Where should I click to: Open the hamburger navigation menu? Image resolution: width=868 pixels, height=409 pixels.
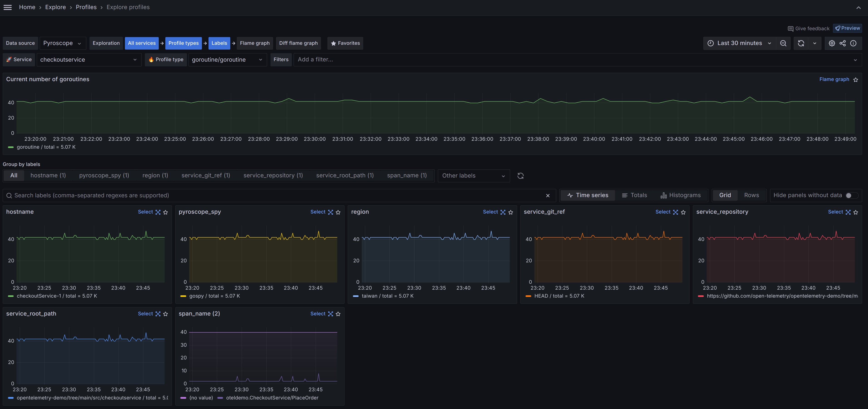coord(7,7)
